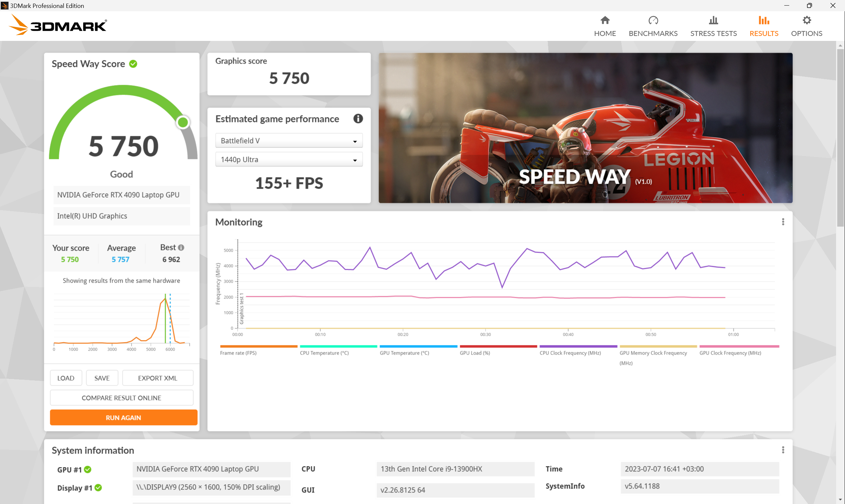845x504 pixels.
Task: Click the EXPORT XML button
Action: [x=158, y=378]
